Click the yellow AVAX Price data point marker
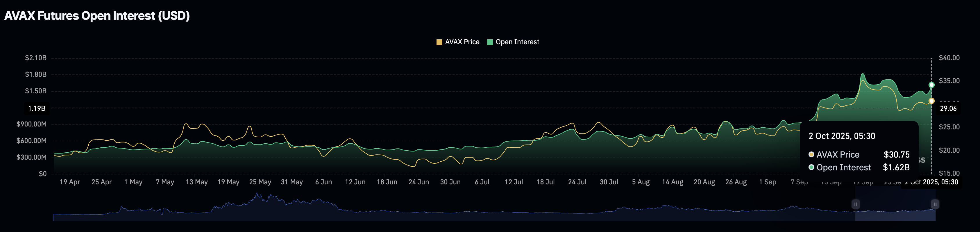The image size is (980, 232). click(931, 101)
